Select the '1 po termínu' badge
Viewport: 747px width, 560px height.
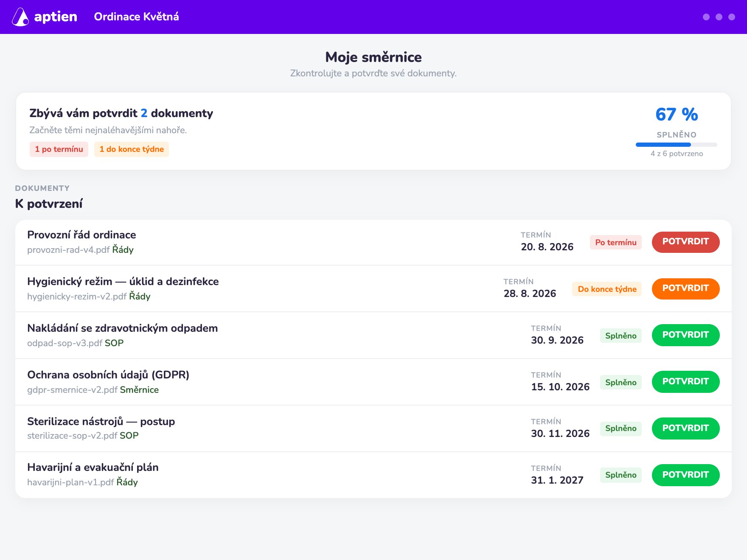point(59,149)
